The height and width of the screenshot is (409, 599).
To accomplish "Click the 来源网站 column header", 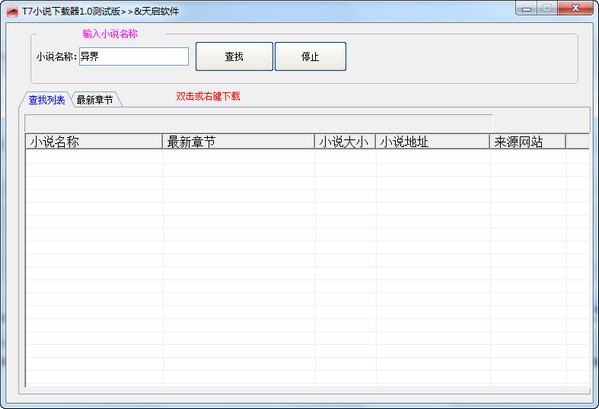I will (x=528, y=142).
